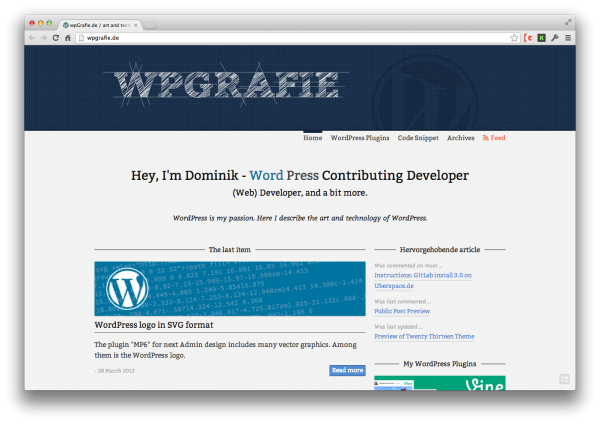Click the browser forward arrow
The width and height of the screenshot is (600, 424).
(x=44, y=38)
